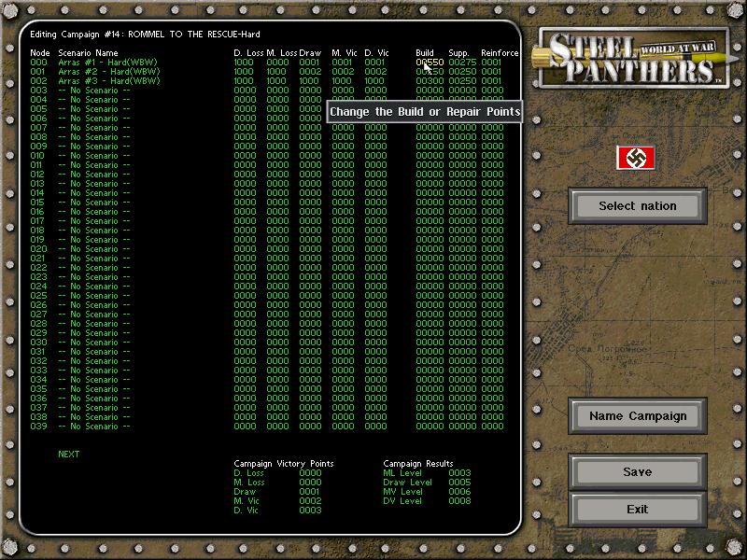Change Draw Level result 0005

coord(459,483)
